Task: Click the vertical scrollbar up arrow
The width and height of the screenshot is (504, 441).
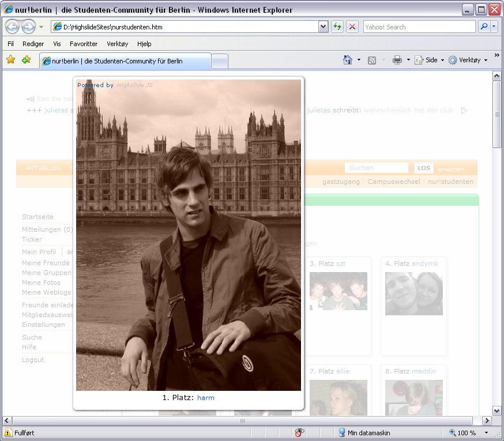Action: click(497, 76)
